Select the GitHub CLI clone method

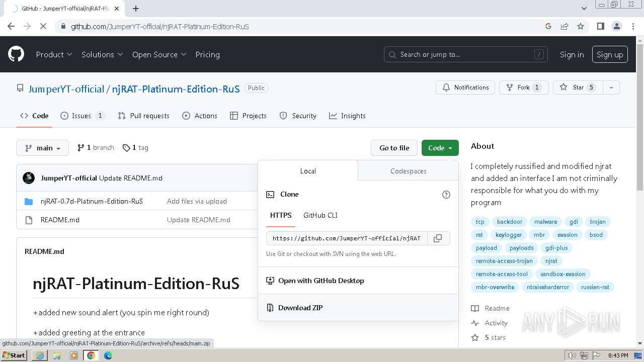pyautogui.click(x=320, y=215)
